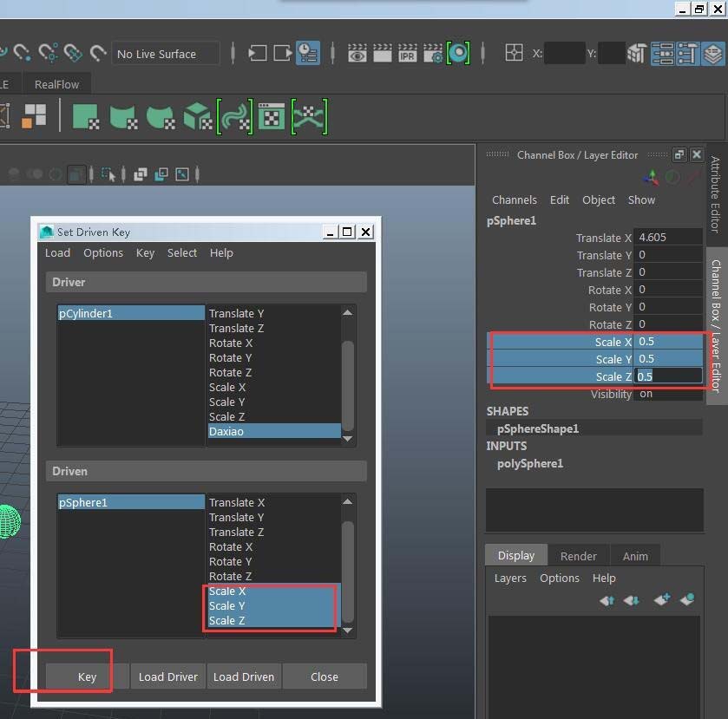This screenshot has width=728, height=719.
Task: Click the viewport image plane icon
Action: point(182,174)
